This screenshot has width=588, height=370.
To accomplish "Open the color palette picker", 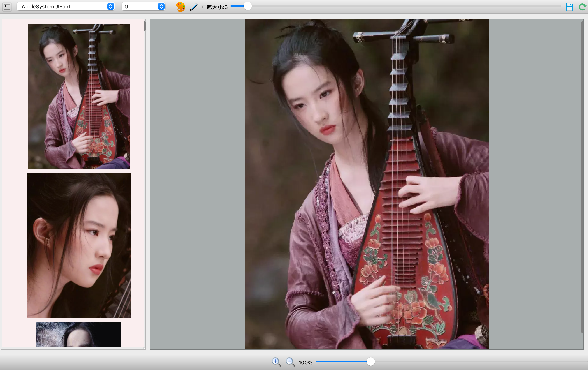I will point(180,7).
